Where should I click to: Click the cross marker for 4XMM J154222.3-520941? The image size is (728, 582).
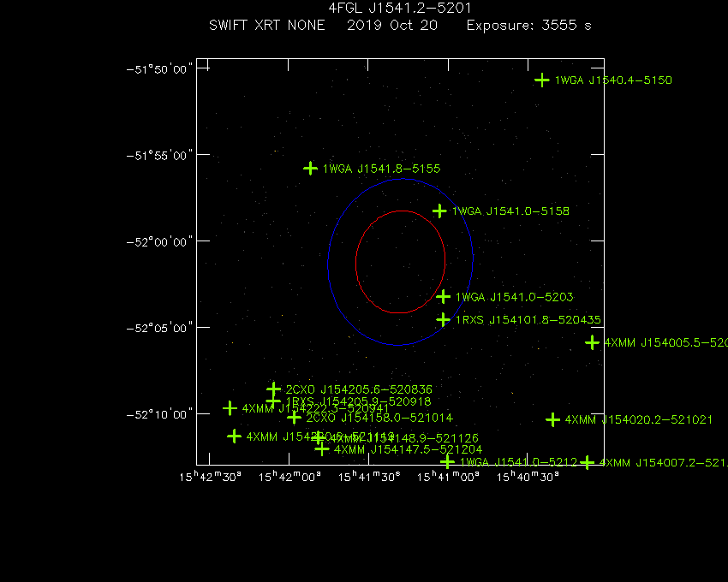pos(230,408)
